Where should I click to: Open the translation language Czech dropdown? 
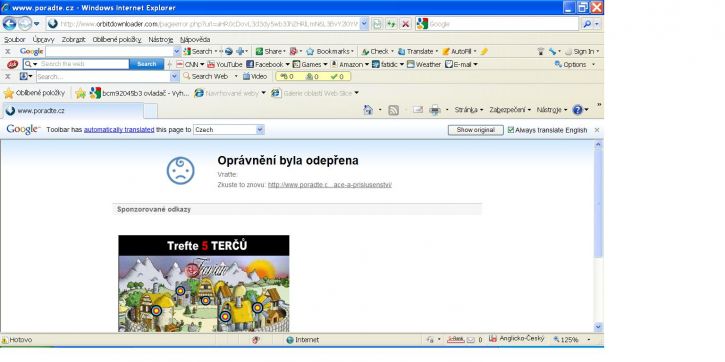click(x=229, y=130)
